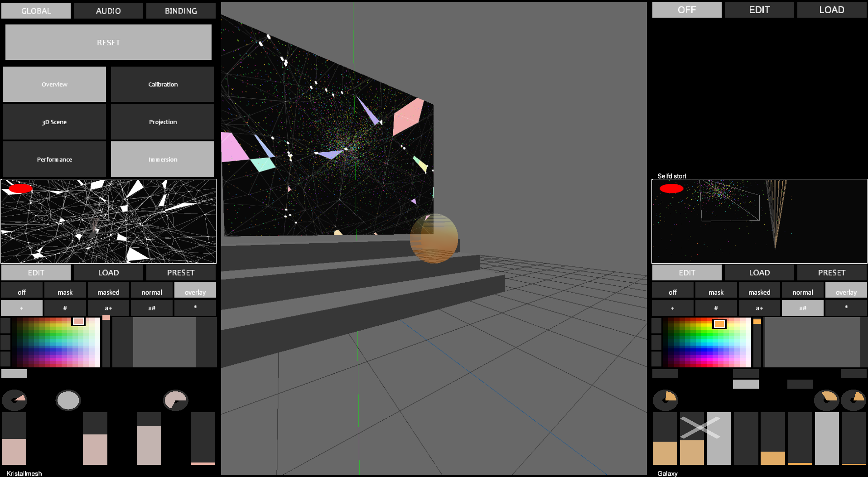Select '*' blend operator in Galaxy panel
This screenshot has width=868, height=477.
pos(846,308)
